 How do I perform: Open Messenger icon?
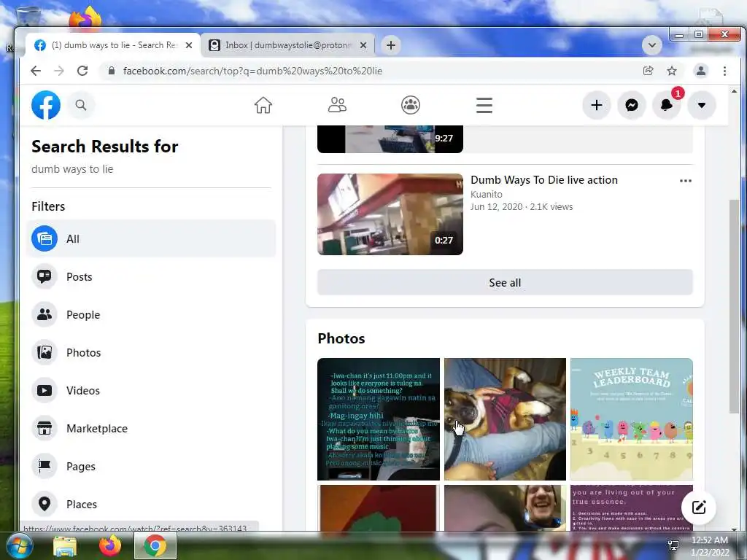(x=632, y=105)
